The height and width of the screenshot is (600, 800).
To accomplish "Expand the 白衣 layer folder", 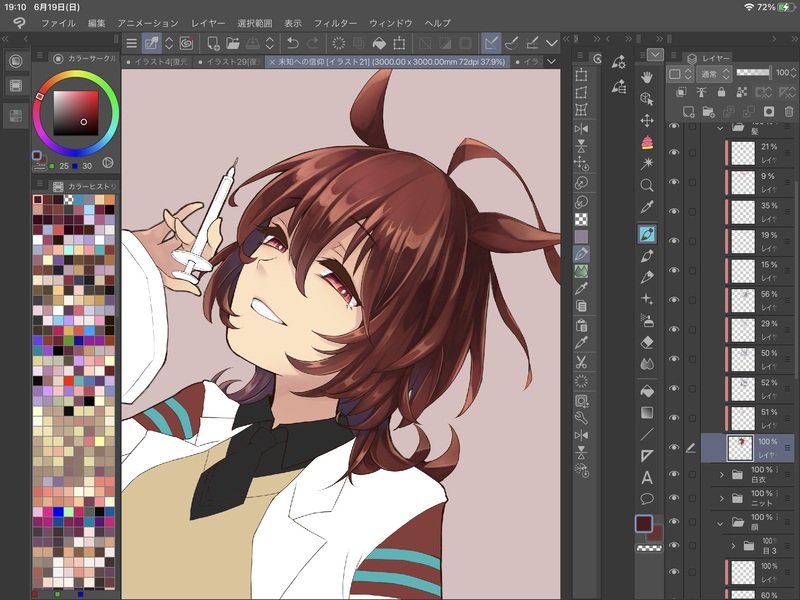I will (x=721, y=474).
